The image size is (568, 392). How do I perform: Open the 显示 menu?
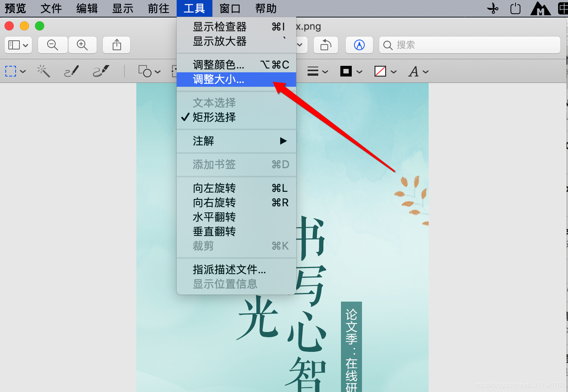123,8
